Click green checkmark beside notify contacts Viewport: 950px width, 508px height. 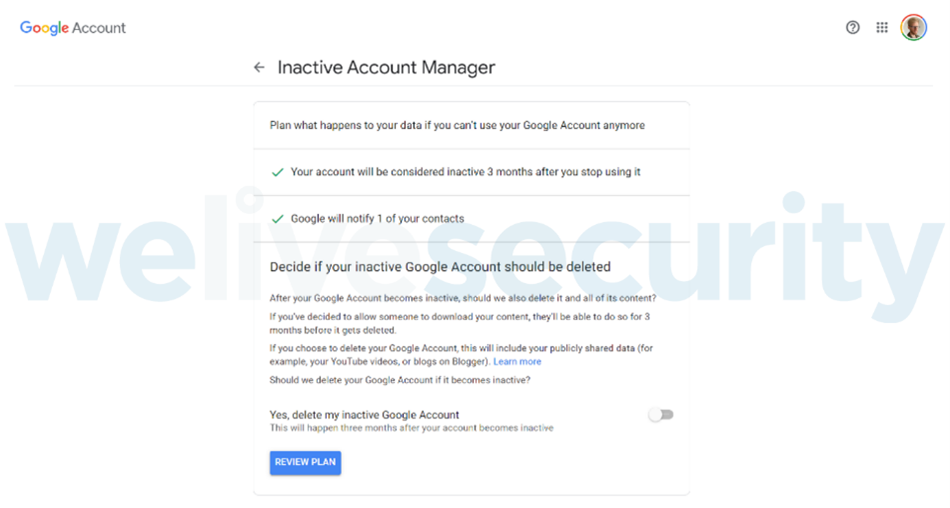(278, 219)
